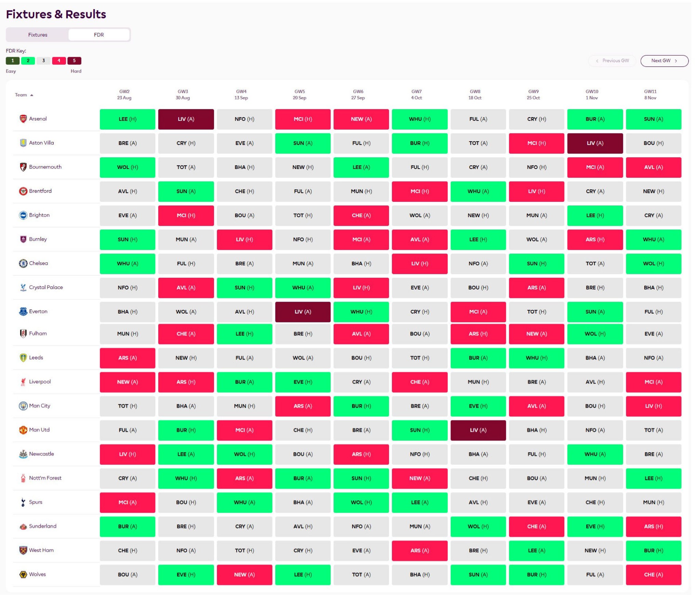
Task: Click Burnley's GW4 LIV (H) cell
Action: pos(244,239)
